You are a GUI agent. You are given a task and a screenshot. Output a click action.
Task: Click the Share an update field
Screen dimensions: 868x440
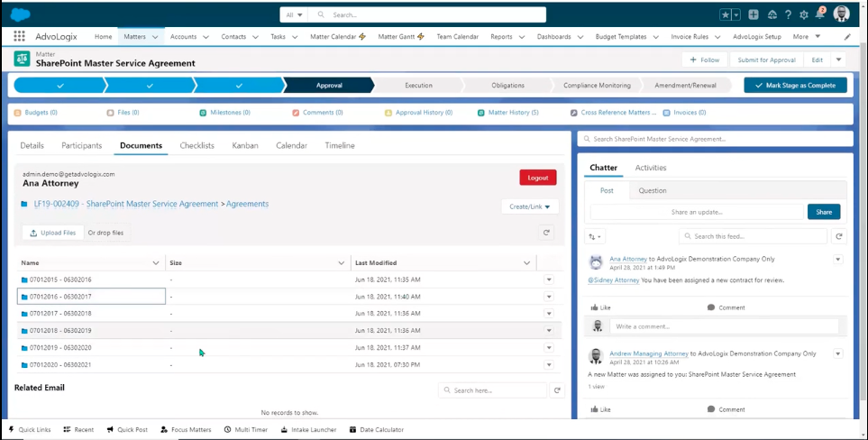[696, 212]
